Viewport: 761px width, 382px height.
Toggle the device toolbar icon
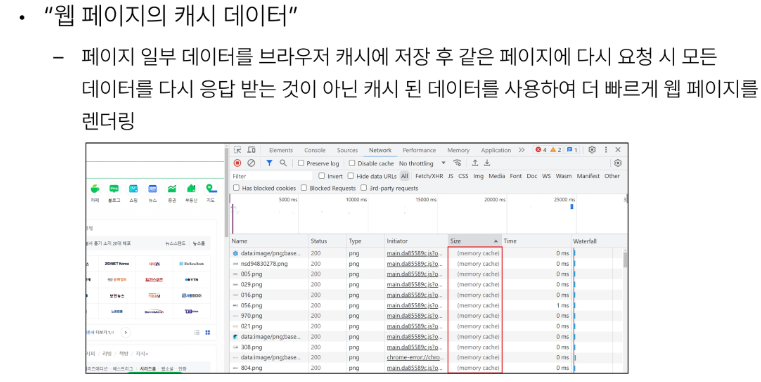[x=251, y=150]
